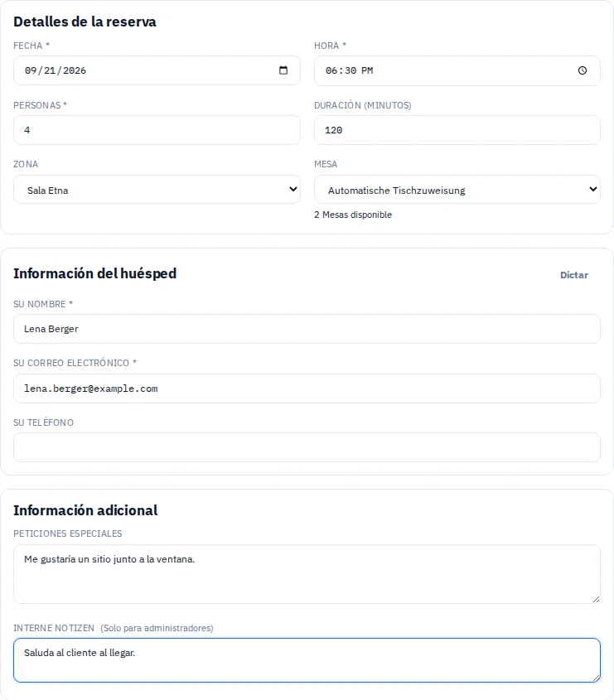Select the Duración (minutos) field

457,130
